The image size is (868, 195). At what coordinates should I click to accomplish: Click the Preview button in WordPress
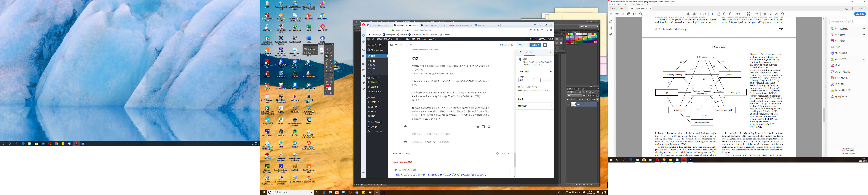pyautogui.click(x=523, y=45)
